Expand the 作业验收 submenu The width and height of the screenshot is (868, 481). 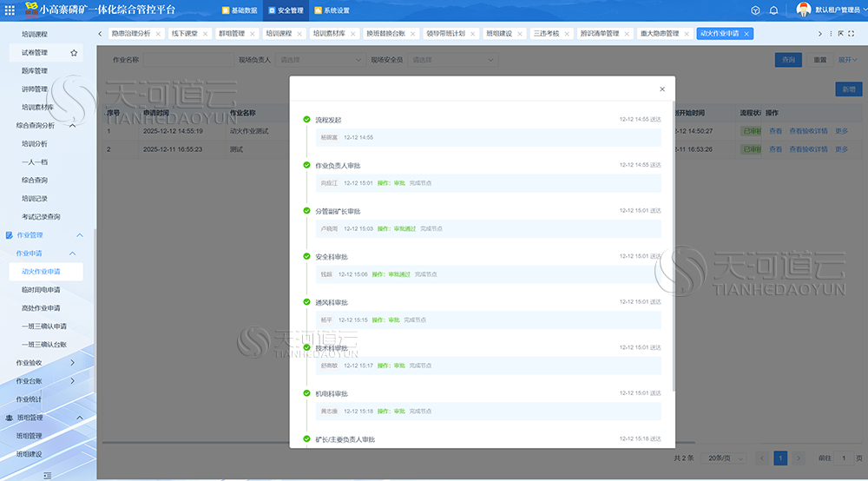coord(73,363)
